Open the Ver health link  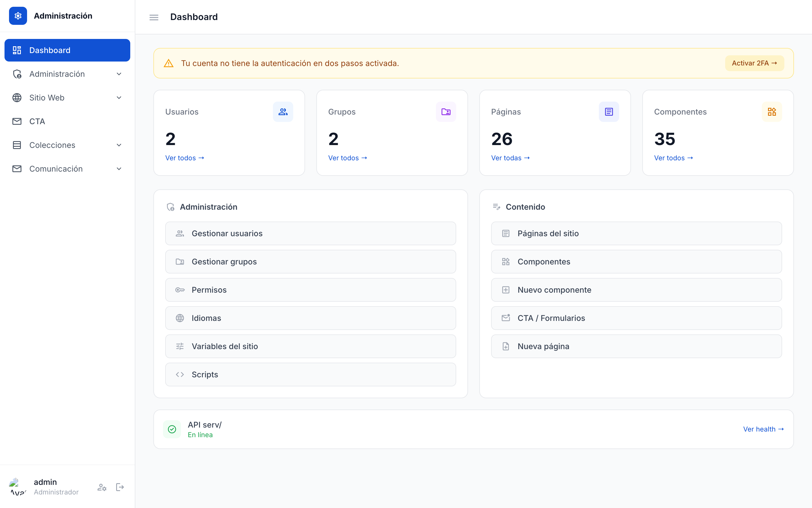[763, 429]
